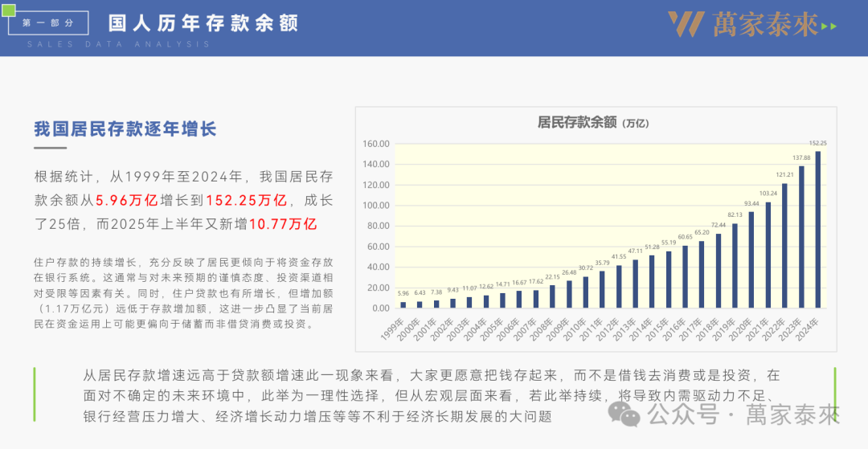Select the 2024年 bar in the chart

[x=818, y=229]
